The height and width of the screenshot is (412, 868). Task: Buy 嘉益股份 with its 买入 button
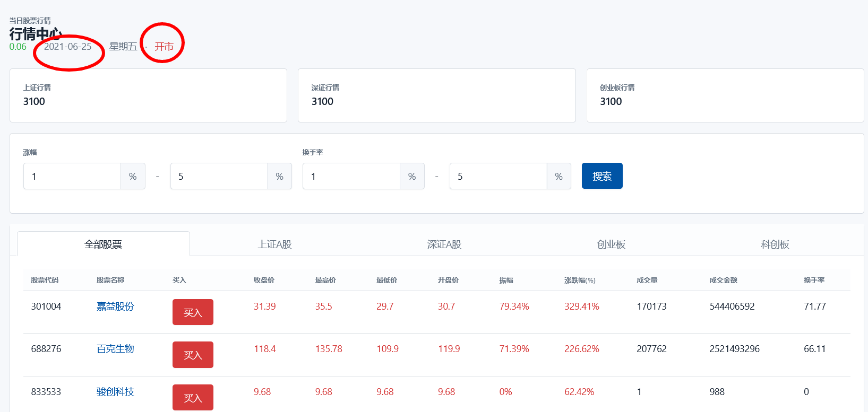point(193,312)
